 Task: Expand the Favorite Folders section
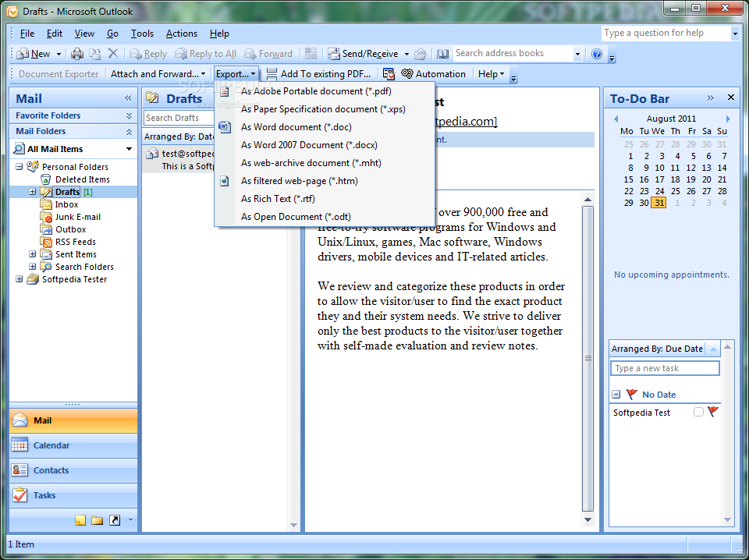[x=129, y=116]
